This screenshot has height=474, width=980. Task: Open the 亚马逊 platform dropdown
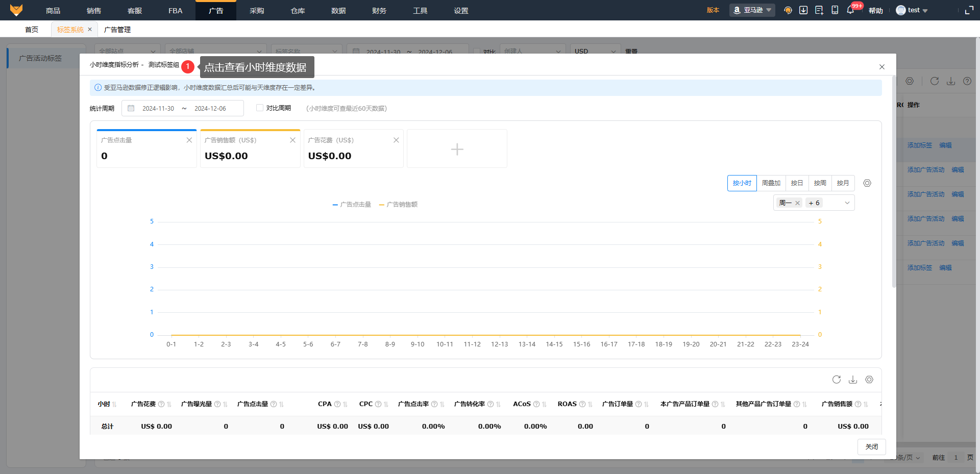coord(752,10)
